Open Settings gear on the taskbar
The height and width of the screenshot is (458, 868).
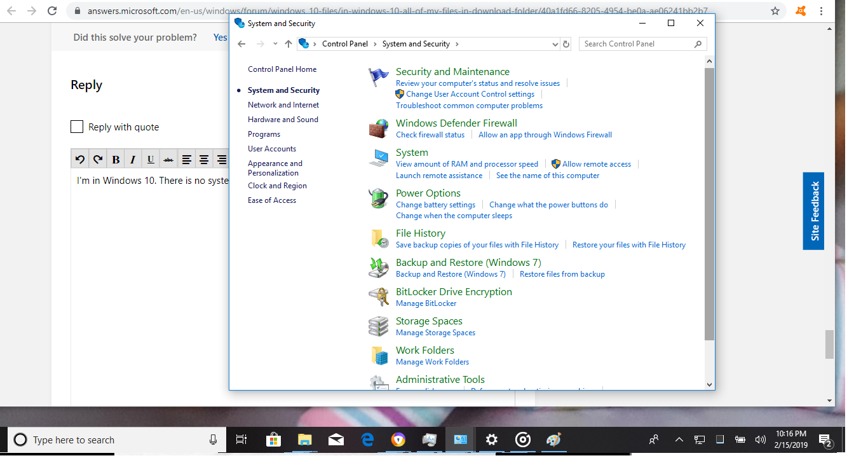pyautogui.click(x=492, y=440)
